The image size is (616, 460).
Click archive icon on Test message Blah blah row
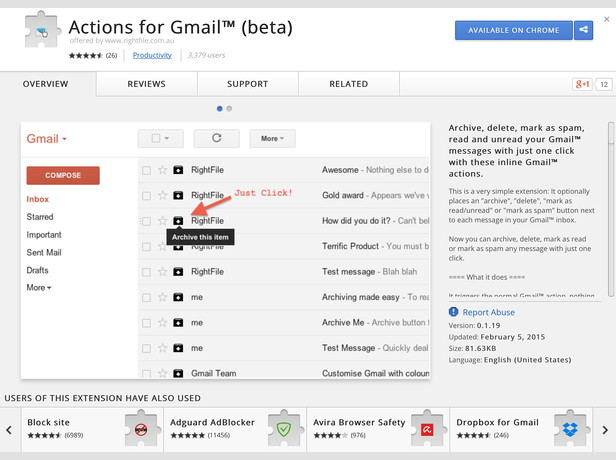click(178, 271)
